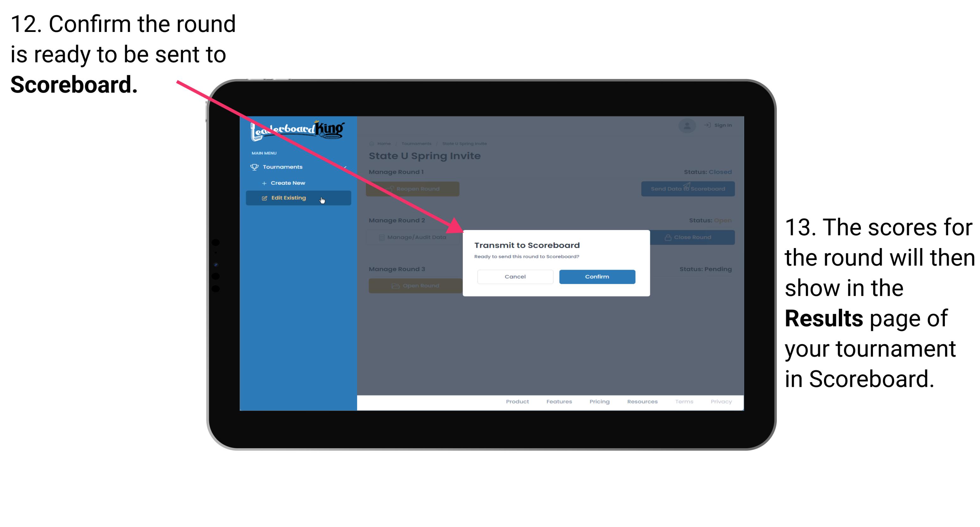This screenshot has width=980, height=527.
Task: Click Cancel on the transmit dialog
Action: pos(515,276)
